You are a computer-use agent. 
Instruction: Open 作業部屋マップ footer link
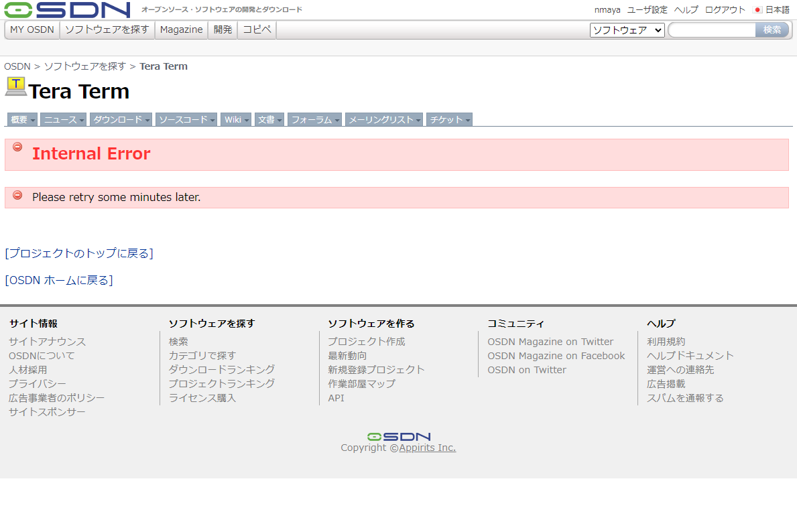click(x=361, y=384)
